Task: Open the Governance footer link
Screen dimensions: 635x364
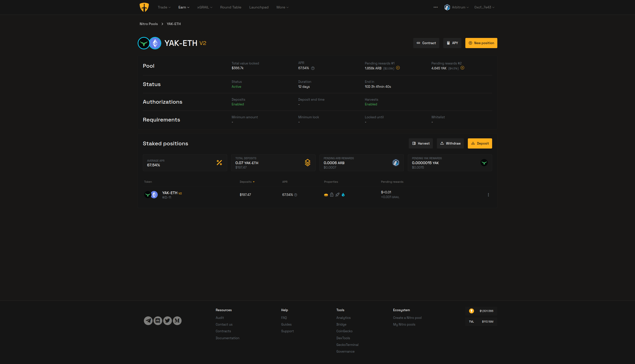Action: pos(345,352)
